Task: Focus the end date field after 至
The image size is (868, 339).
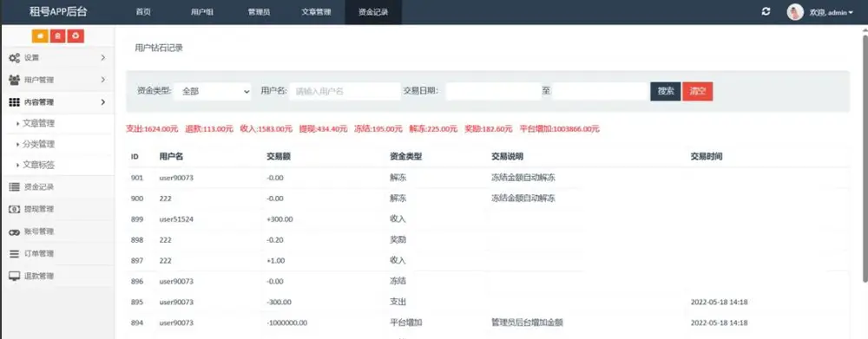Action: 600,91
